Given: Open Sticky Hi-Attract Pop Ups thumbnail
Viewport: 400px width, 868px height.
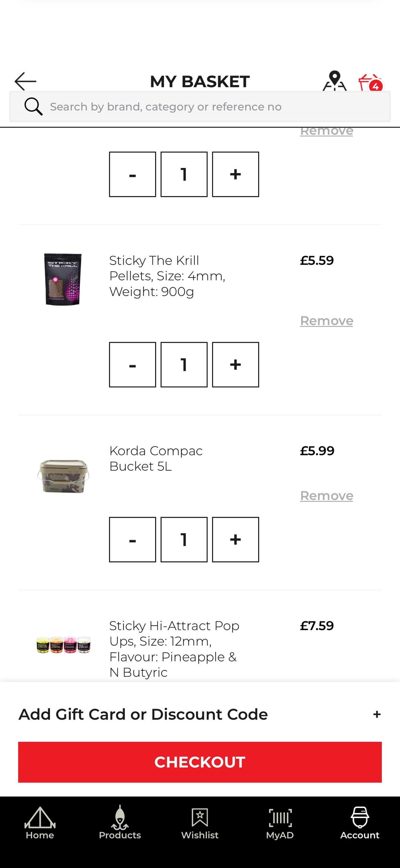Looking at the screenshot, I should [63, 645].
